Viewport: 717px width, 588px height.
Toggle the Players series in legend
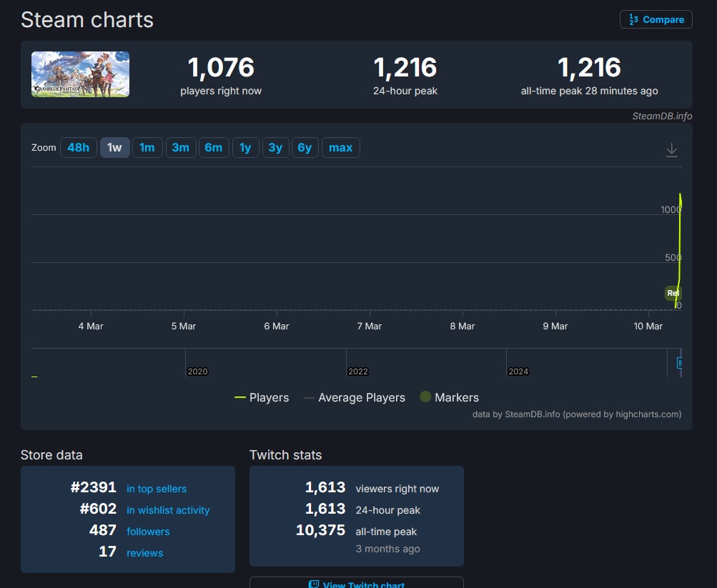click(x=262, y=397)
